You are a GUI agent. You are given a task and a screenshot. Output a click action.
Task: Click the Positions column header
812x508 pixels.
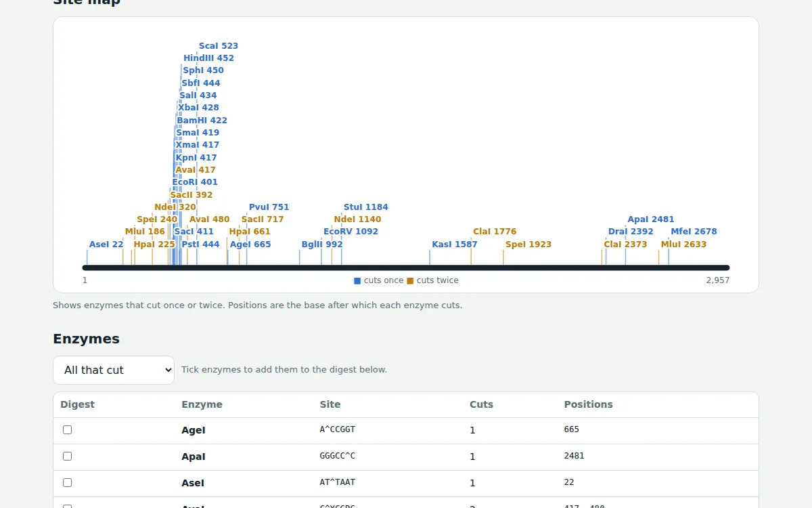click(589, 404)
